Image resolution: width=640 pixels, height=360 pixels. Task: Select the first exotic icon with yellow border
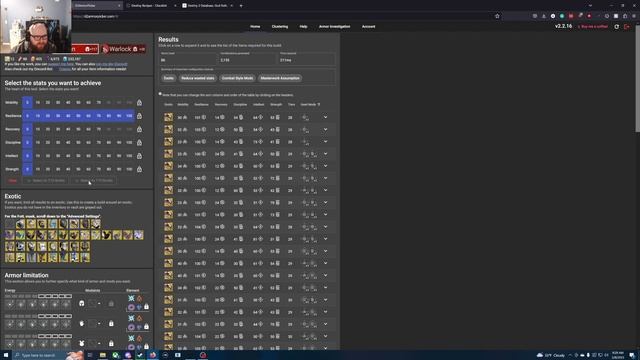pyautogui.click(x=20, y=224)
